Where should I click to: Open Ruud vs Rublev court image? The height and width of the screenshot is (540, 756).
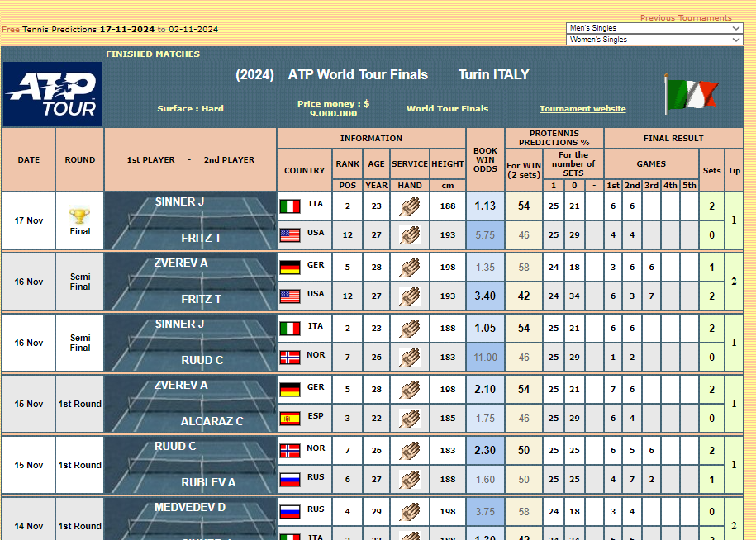coord(191,465)
